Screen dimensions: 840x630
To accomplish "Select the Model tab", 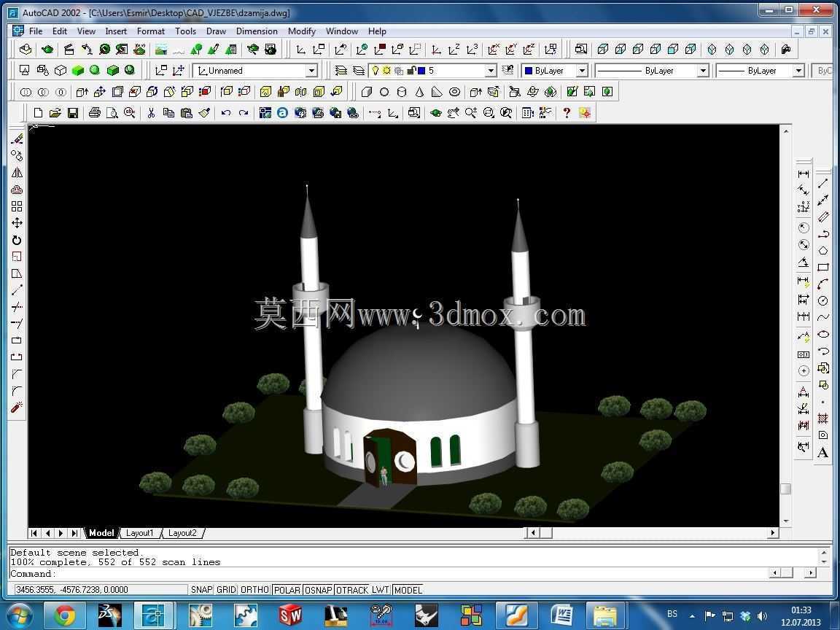I will pos(101,533).
